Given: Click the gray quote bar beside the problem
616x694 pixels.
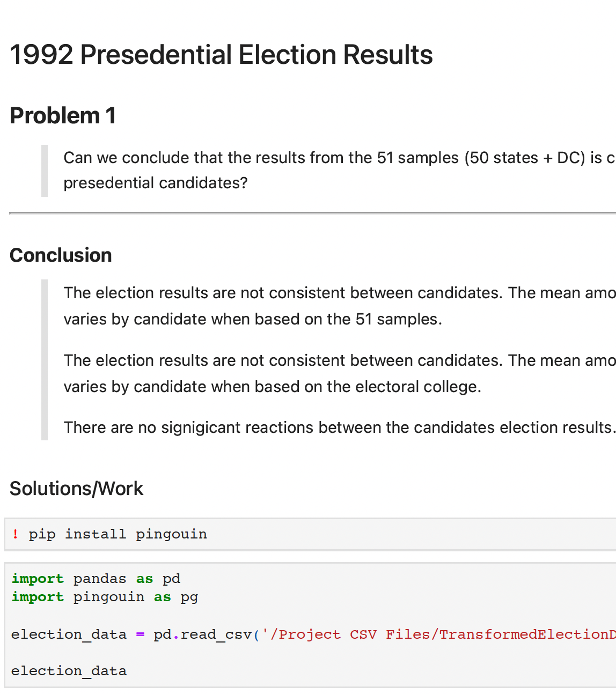Looking at the screenshot, I should [45, 171].
